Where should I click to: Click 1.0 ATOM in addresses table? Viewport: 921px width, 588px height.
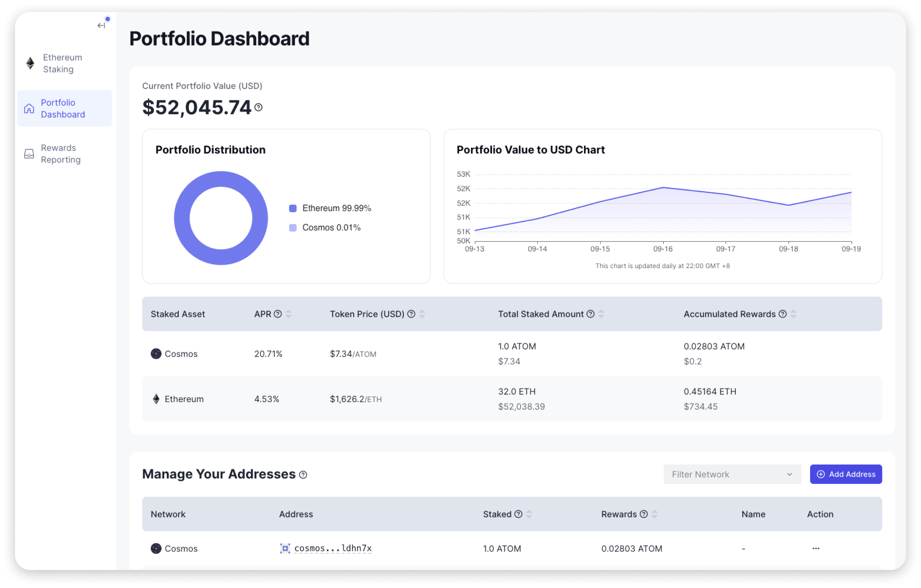pos(502,549)
